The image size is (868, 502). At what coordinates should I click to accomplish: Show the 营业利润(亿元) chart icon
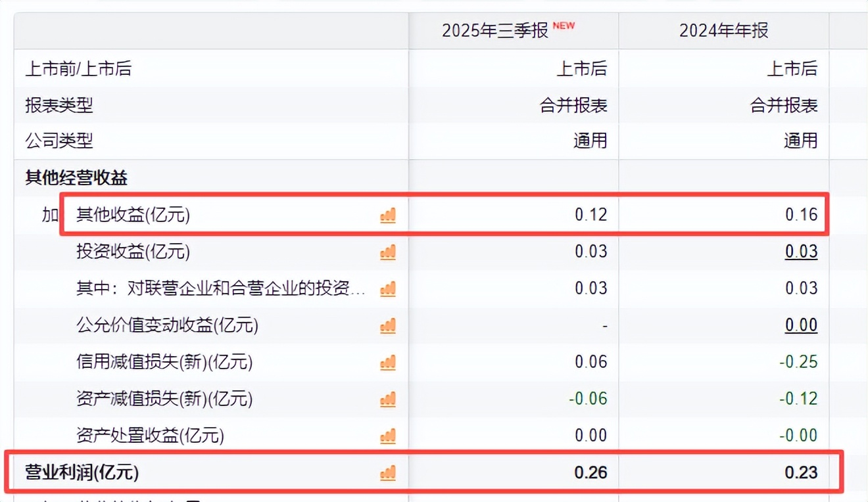[x=388, y=472]
